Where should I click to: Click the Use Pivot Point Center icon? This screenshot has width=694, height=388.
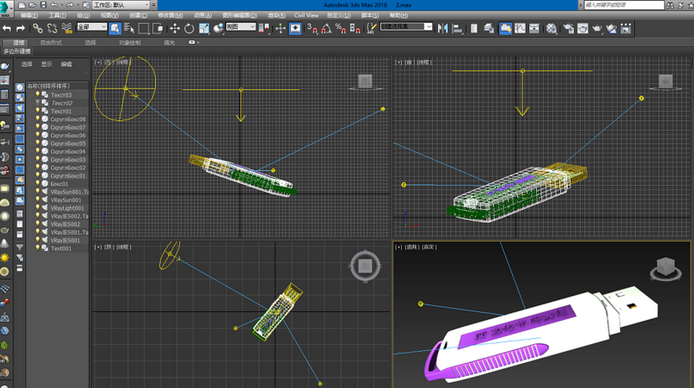264,29
